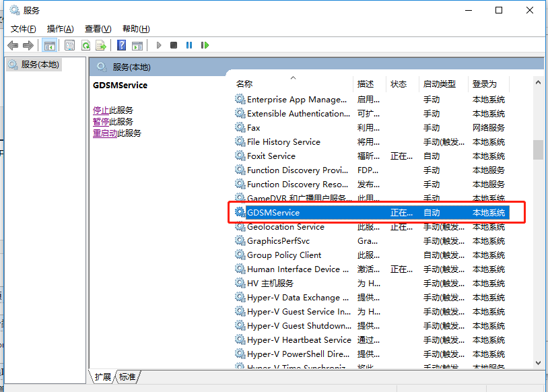548x392 pixels.
Task: Click the Forward arrow in the toolbar
Action: 28,45
